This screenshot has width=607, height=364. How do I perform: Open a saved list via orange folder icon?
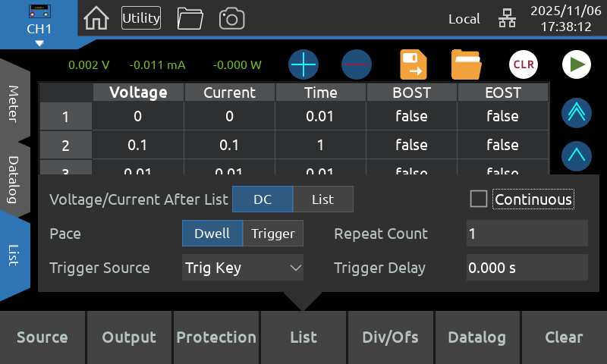point(466,65)
